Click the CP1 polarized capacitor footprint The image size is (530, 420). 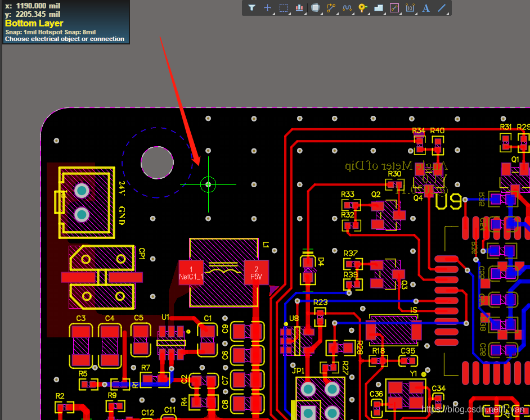tap(102, 277)
